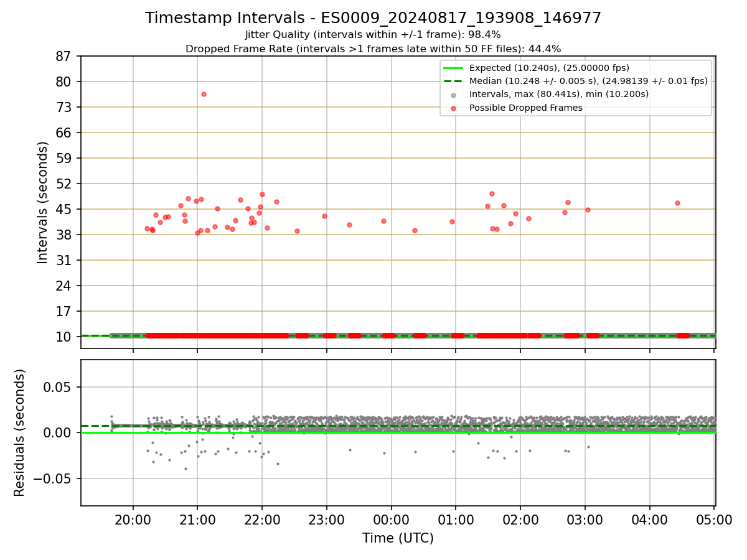Click the 02:00 tick label on the time axis
This screenshot has height=560, width=747.
[x=520, y=520]
